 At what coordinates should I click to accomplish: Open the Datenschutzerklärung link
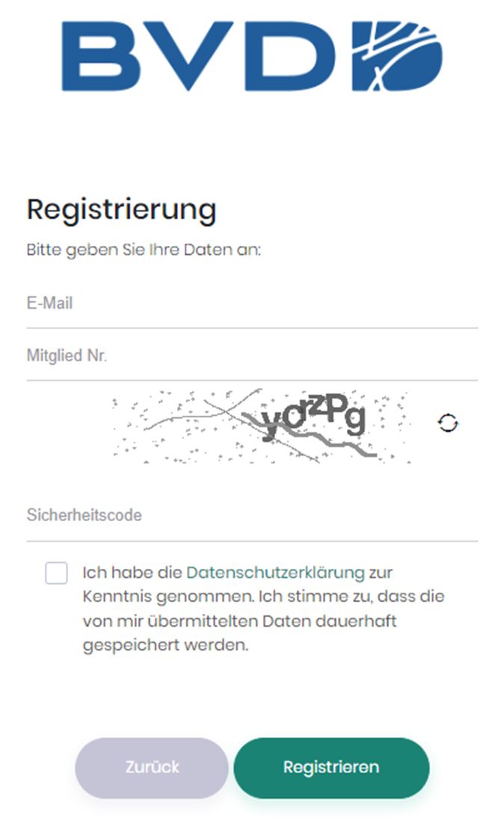275,573
